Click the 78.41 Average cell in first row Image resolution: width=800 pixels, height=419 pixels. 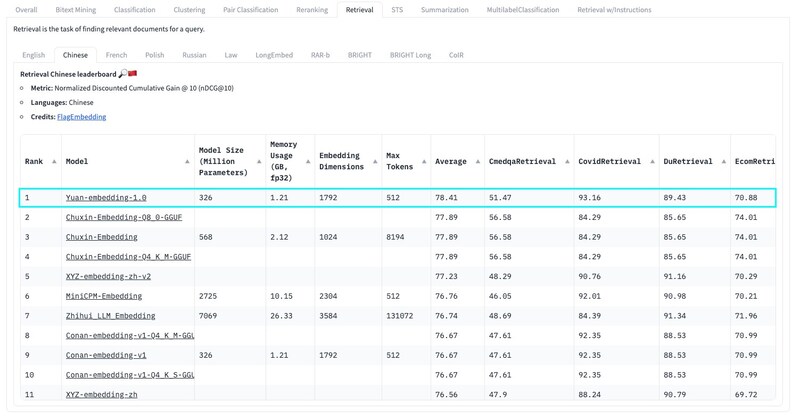tap(446, 198)
